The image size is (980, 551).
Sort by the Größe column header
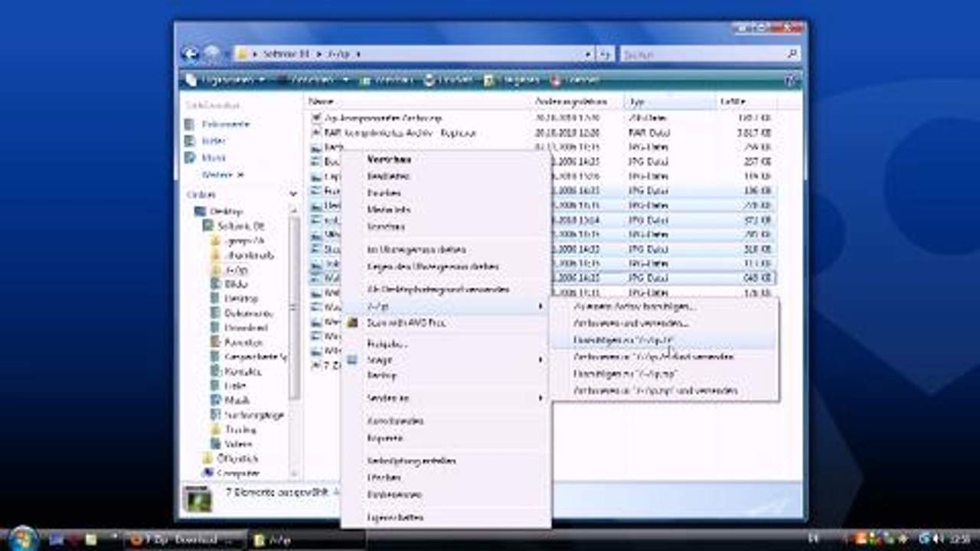coord(746,101)
